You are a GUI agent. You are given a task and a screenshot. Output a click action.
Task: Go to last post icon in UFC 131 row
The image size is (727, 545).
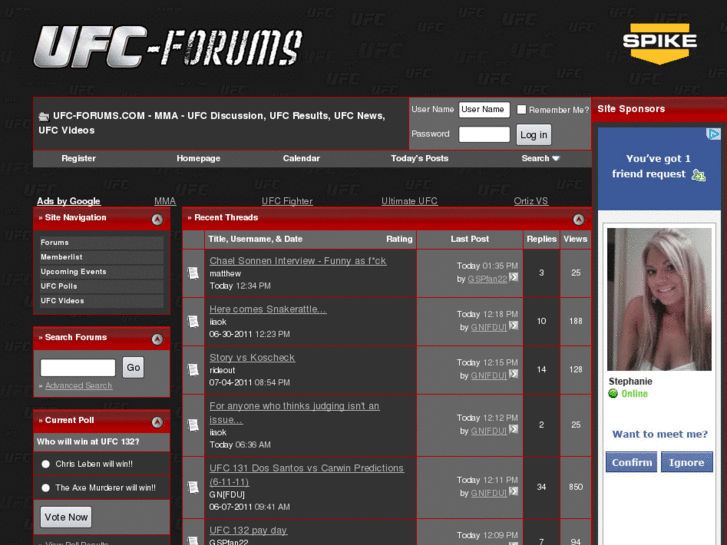tap(513, 491)
